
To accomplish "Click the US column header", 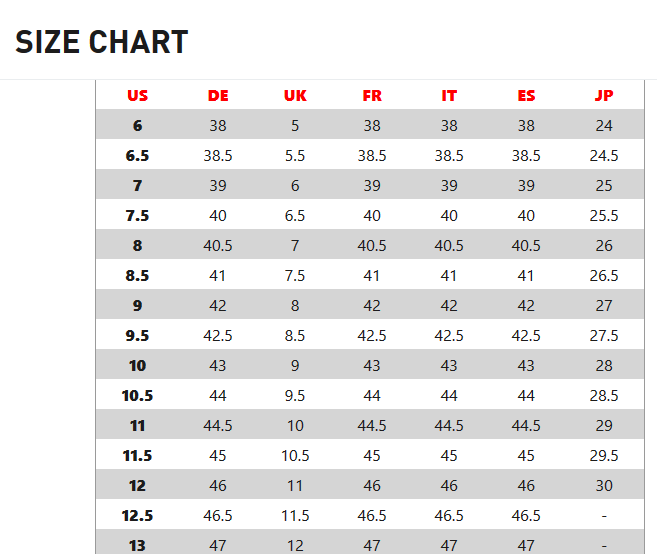I will (137, 96).
